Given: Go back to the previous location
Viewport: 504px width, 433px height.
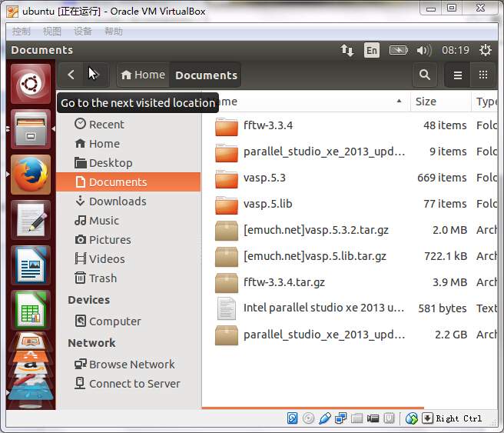Looking at the screenshot, I should click(x=71, y=75).
